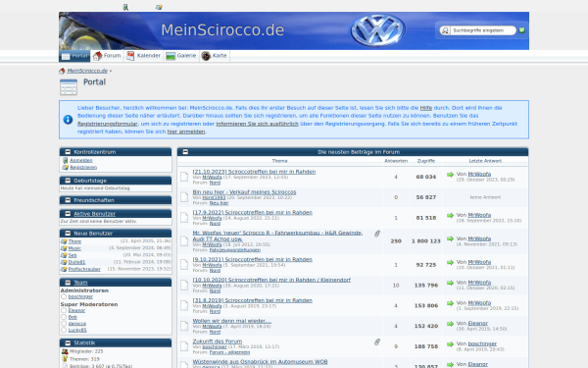Click the paperclip icon on 'Zukunft des Forum' thread

click(377, 342)
